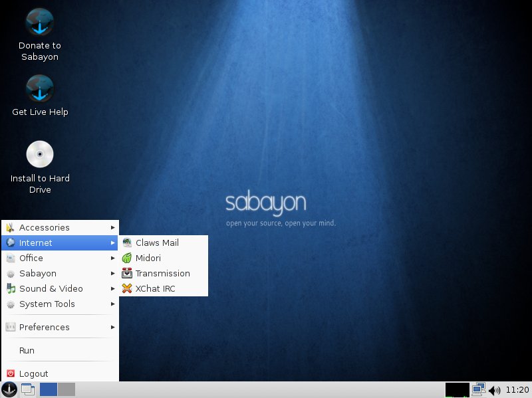Open the Preferences menu entry

coord(45,327)
